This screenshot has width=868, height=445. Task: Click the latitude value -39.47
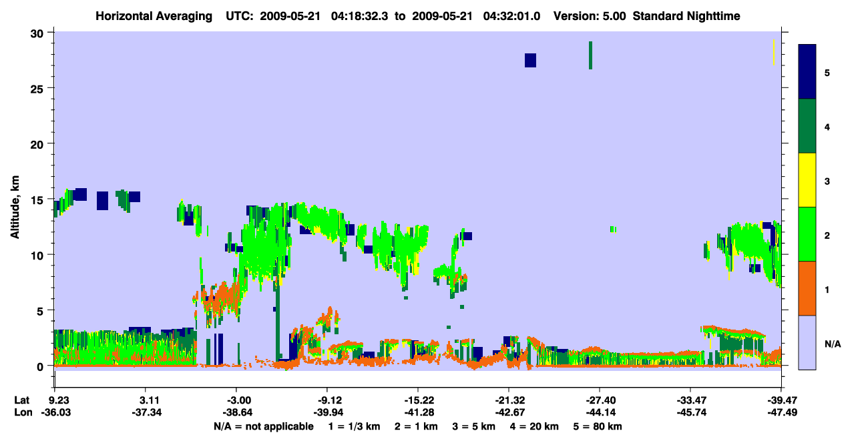(x=781, y=400)
